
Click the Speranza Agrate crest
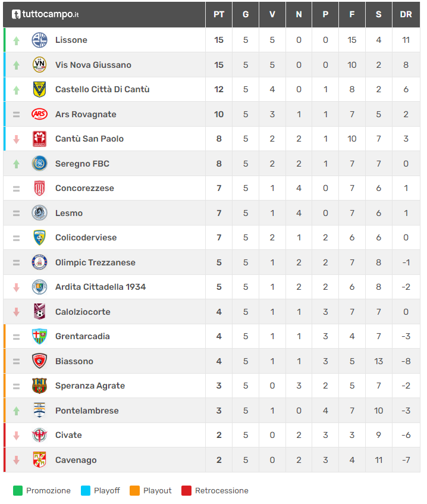click(x=39, y=386)
